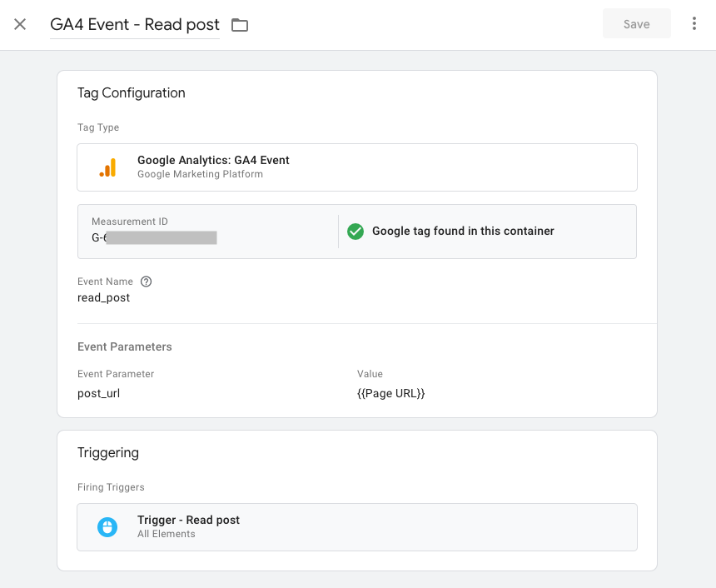This screenshot has width=716, height=588.
Task: Open the 'Trigger - Read post' firing trigger
Action: click(189, 520)
